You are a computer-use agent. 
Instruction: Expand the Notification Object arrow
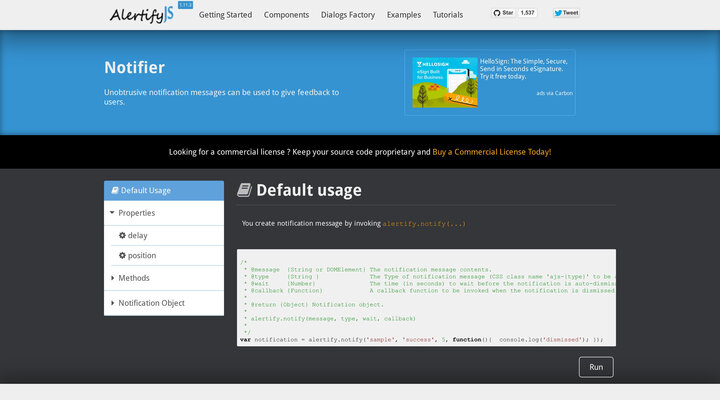[x=112, y=303]
